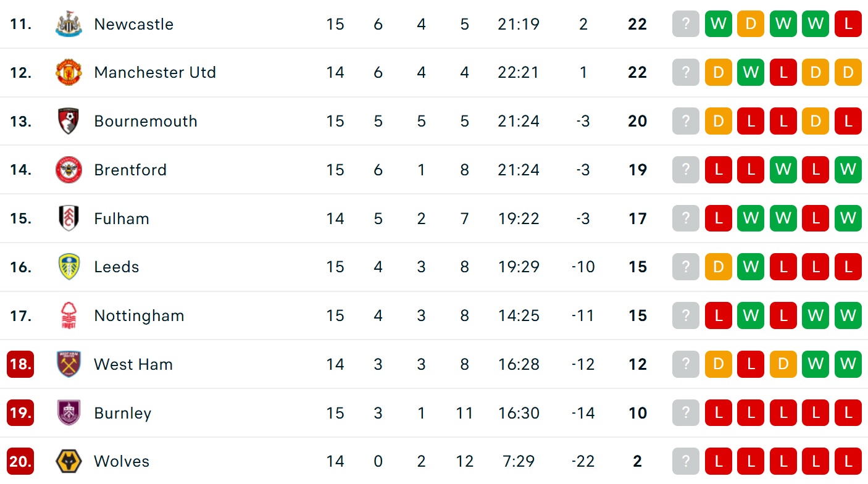
Task: Open the Nottingham Forest tree logo
Action: [x=69, y=315]
